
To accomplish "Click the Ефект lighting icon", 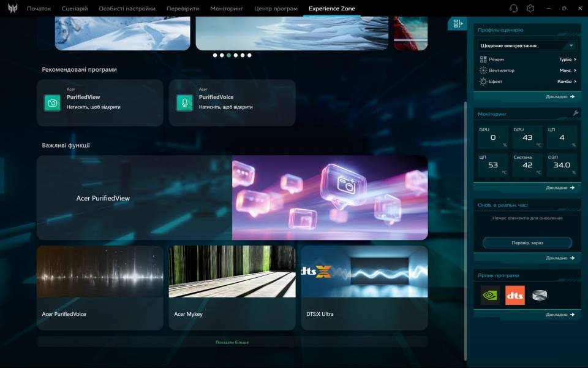I will (x=483, y=81).
